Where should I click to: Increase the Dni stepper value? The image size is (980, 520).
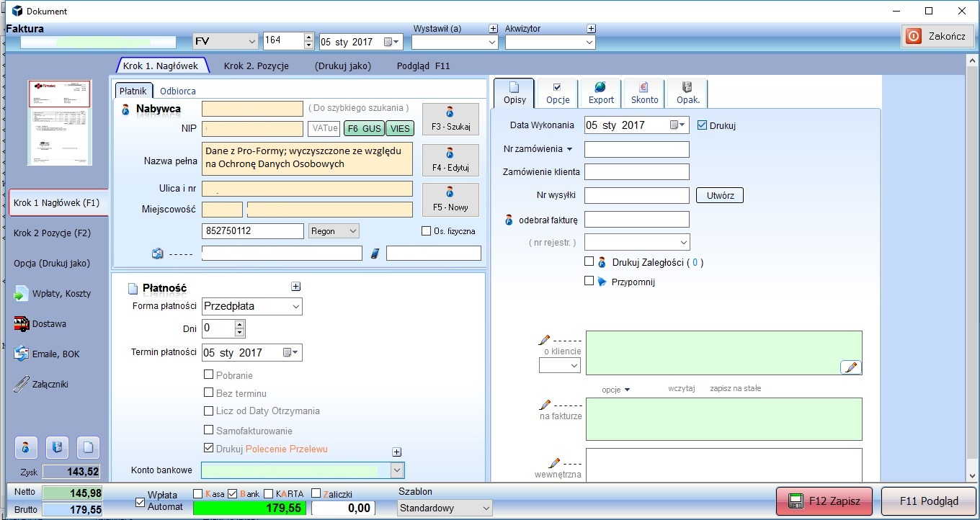click(x=240, y=324)
